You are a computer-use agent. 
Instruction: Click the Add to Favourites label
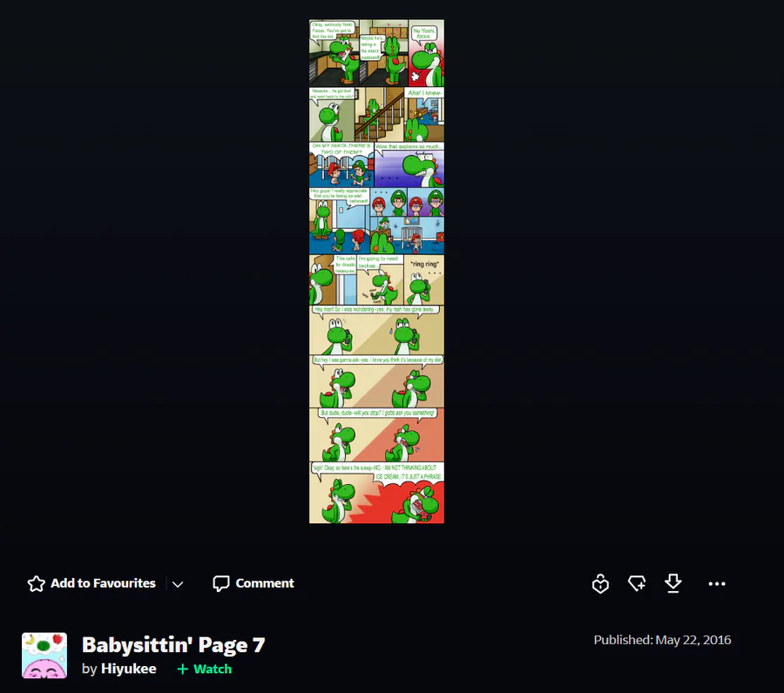tap(103, 583)
